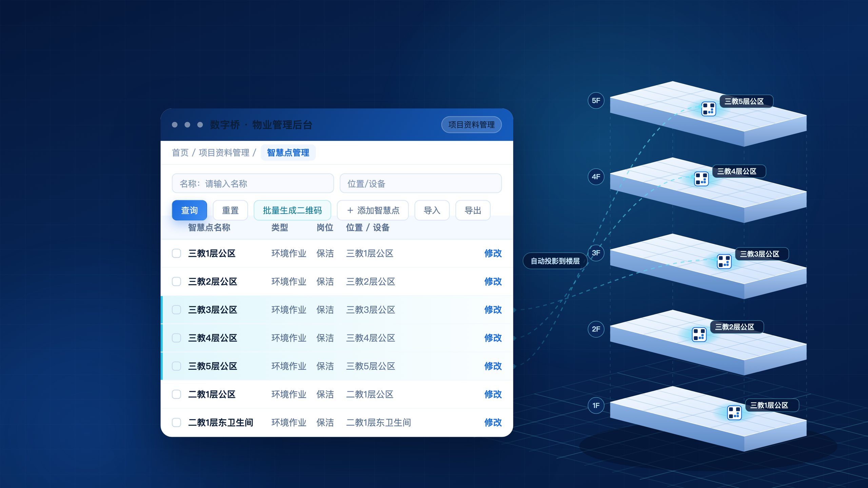
Task: Click the 导入 button
Action: [432, 210]
